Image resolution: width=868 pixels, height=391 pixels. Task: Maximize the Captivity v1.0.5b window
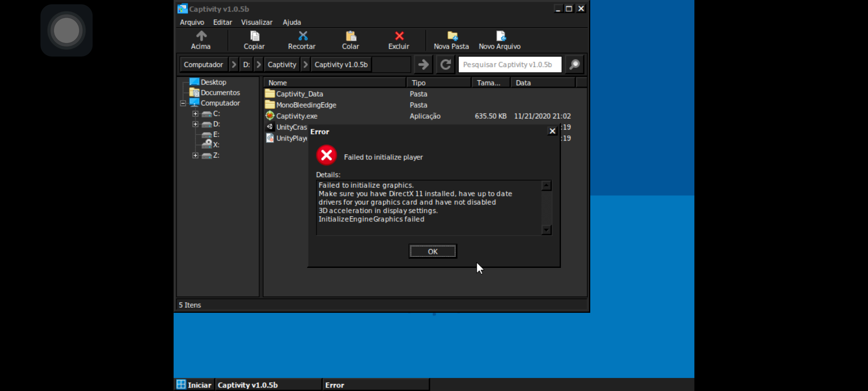pyautogui.click(x=569, y=9)
